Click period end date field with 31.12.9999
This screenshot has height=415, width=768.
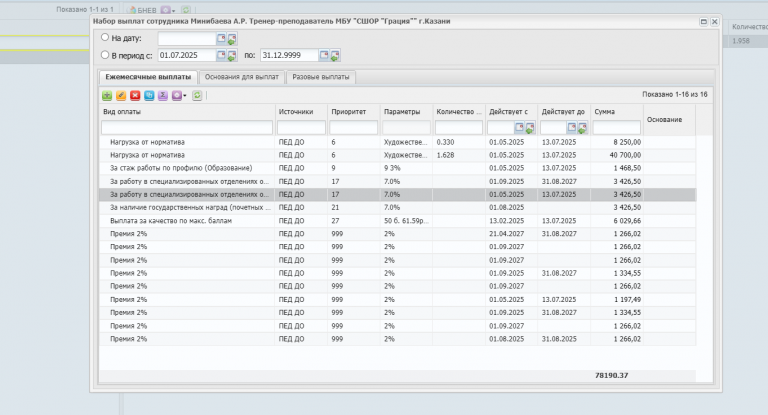point(289,55)
